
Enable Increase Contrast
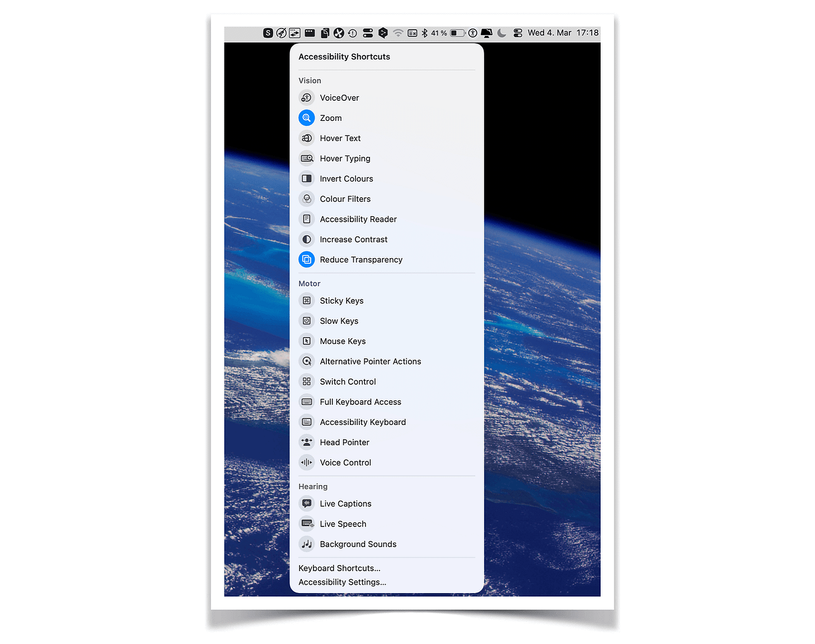click(x=386, y=240)
